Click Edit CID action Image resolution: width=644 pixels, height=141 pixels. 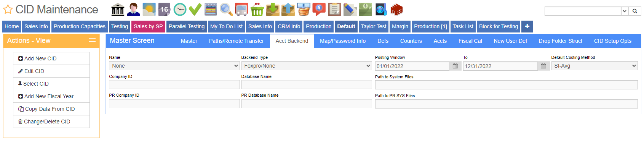(x=51, y=71)
